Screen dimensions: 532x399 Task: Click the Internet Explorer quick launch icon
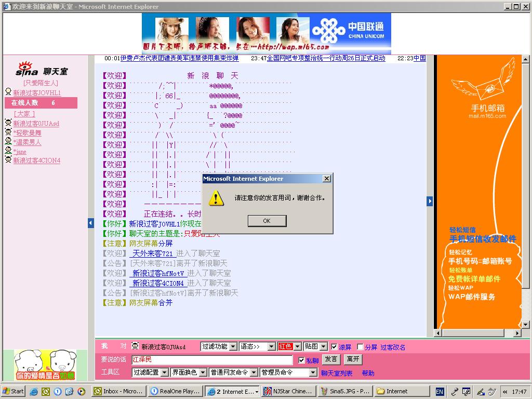[x=34, y=391]
